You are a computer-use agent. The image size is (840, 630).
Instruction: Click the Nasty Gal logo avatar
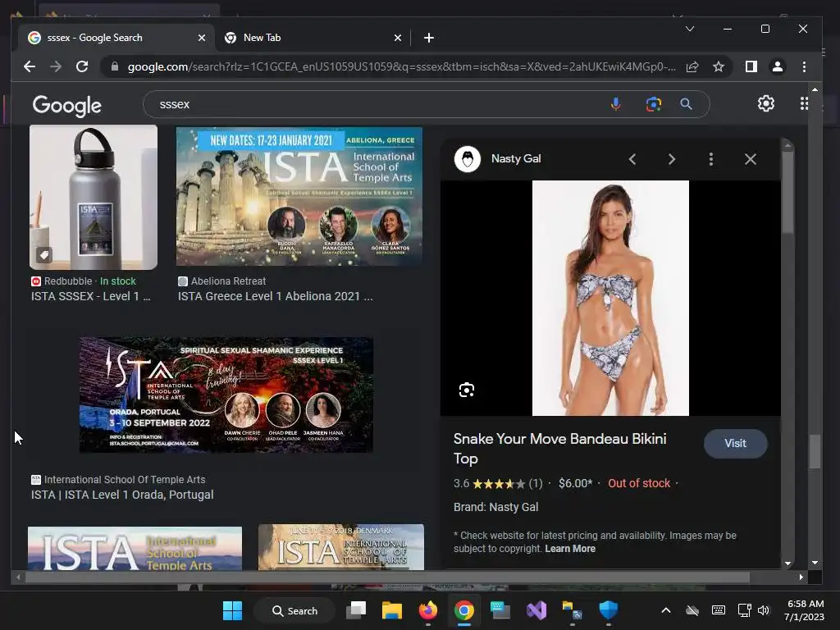click(x=468, y=159)
